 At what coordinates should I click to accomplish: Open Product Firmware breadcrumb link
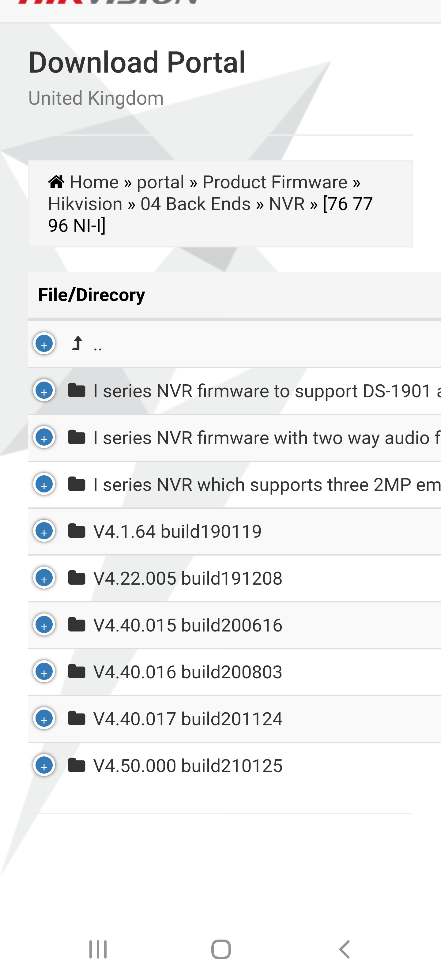pos(275,182)
